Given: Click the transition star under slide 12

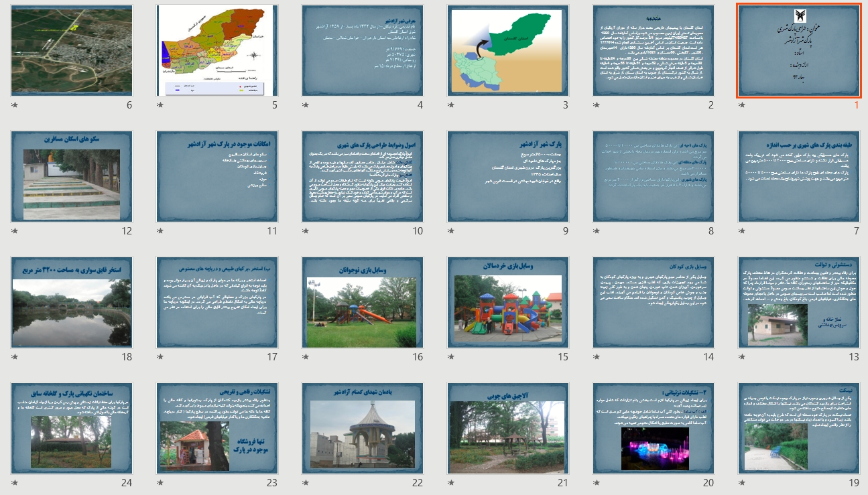Looking at the screenshot, I should [x=15, y=231].
